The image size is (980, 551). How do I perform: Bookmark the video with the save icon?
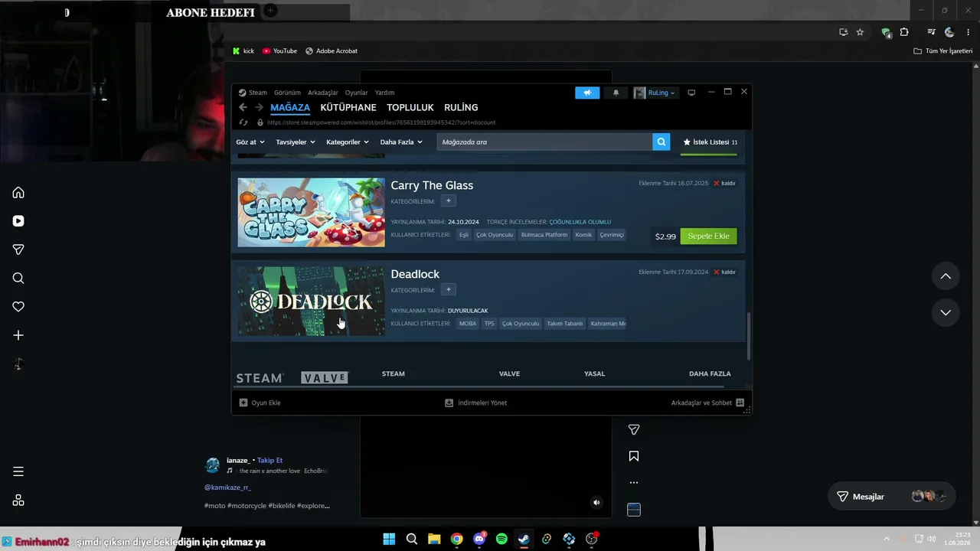[x=634, y=456]
